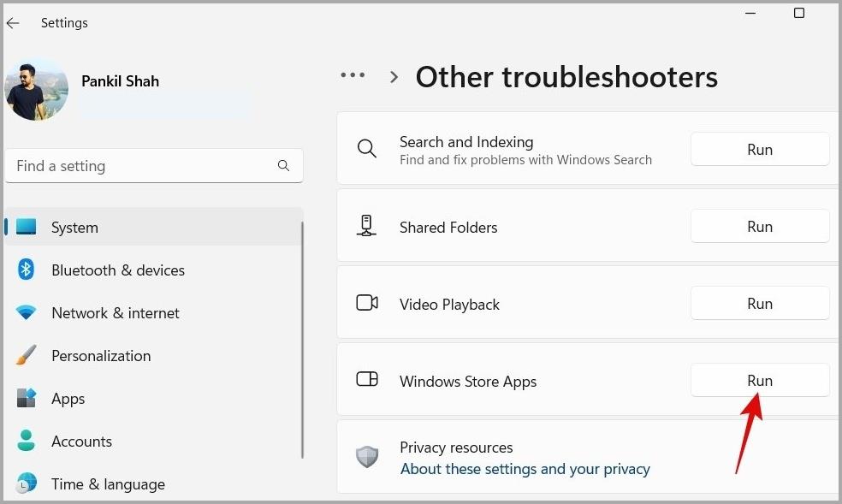This screenshot has height=504, width=842.
Task: Focus the Find a setting search box
Action: click(154, 166)
